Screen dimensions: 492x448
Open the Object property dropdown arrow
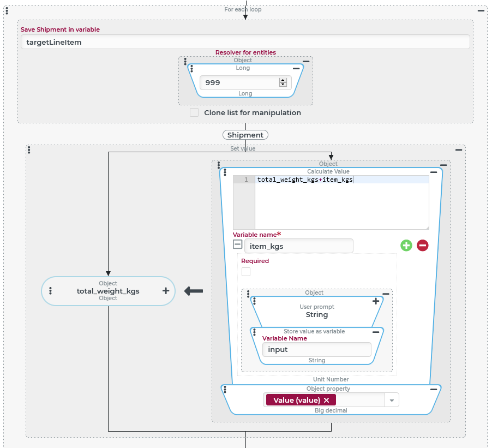coord(392,401)
